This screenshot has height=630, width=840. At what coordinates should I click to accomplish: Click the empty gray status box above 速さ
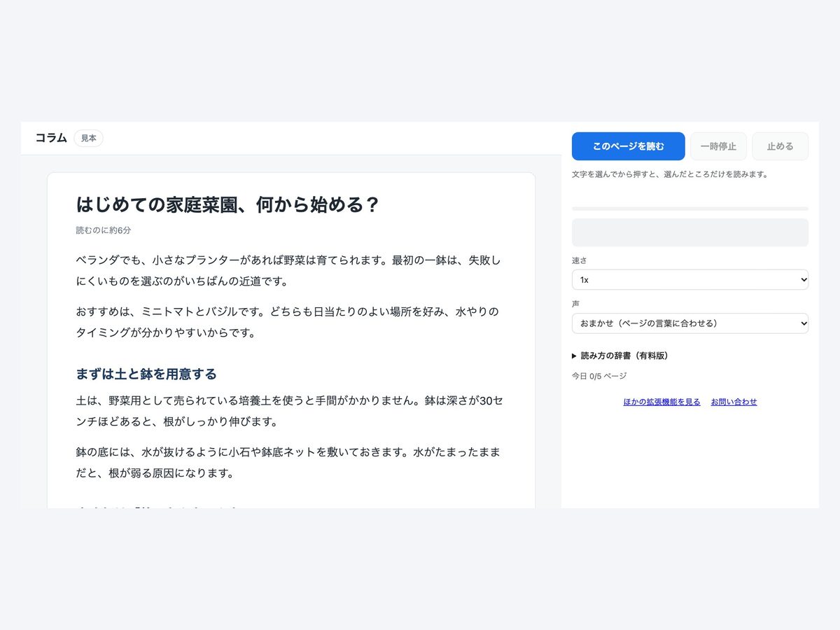click(x=689, y=232)
